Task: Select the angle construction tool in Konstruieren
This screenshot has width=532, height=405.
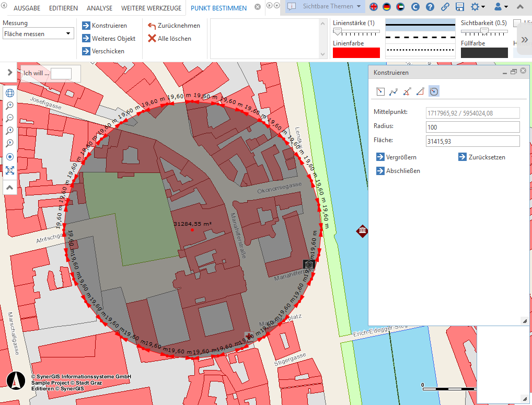Action: pos(421,91)
